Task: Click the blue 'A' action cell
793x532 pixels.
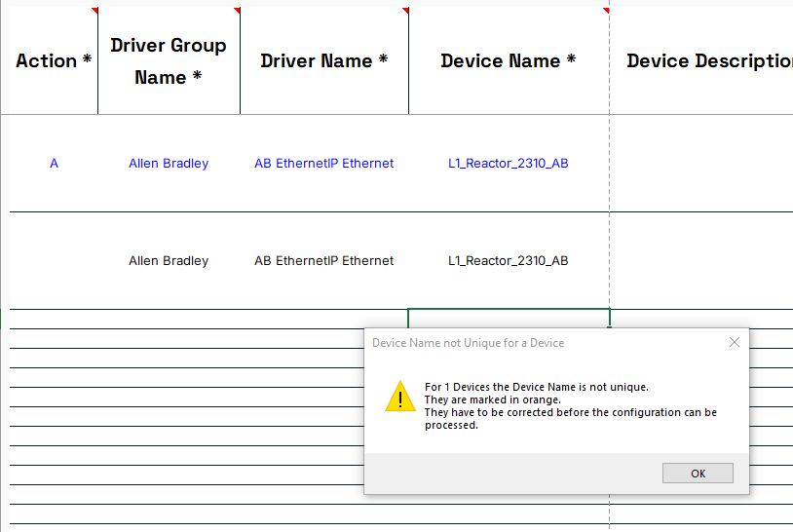Action: (55, 164)
